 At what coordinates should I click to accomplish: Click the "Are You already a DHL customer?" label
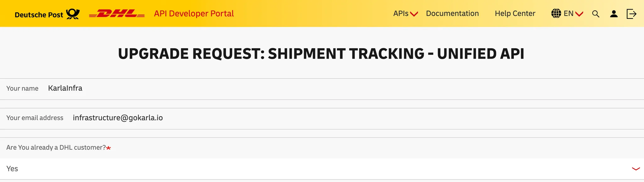point(56,147)
